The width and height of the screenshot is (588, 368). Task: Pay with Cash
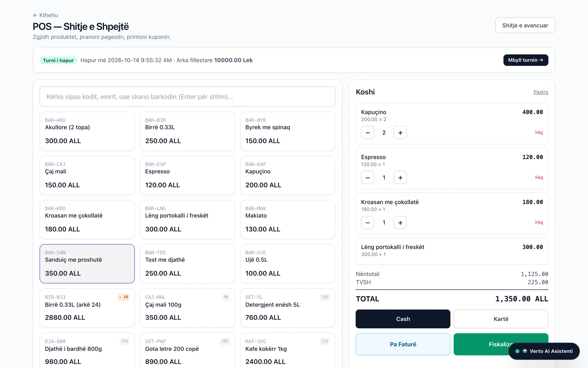tap(403, 319)
